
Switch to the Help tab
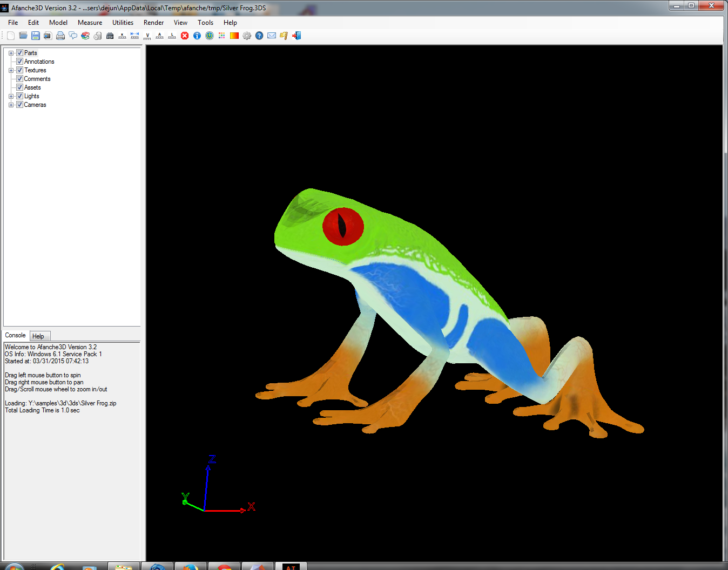pyautogui.click(x=38, y=336)
